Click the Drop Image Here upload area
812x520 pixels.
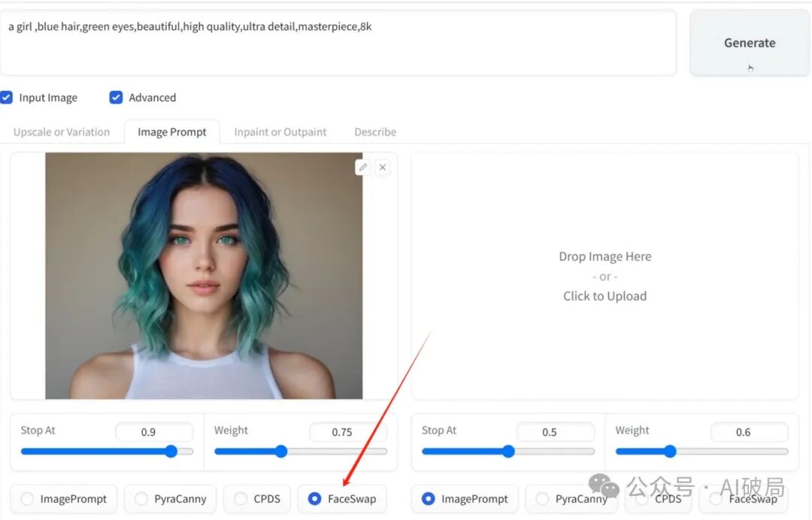(604, 276)
